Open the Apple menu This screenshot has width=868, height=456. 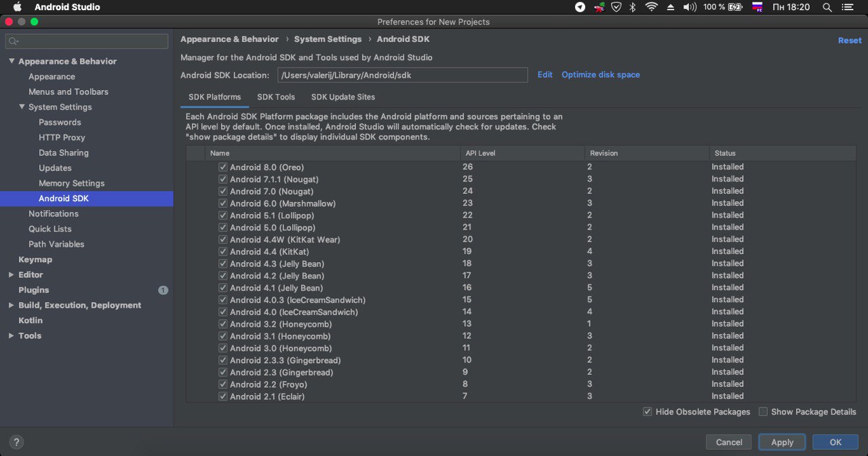pos(17,7)
